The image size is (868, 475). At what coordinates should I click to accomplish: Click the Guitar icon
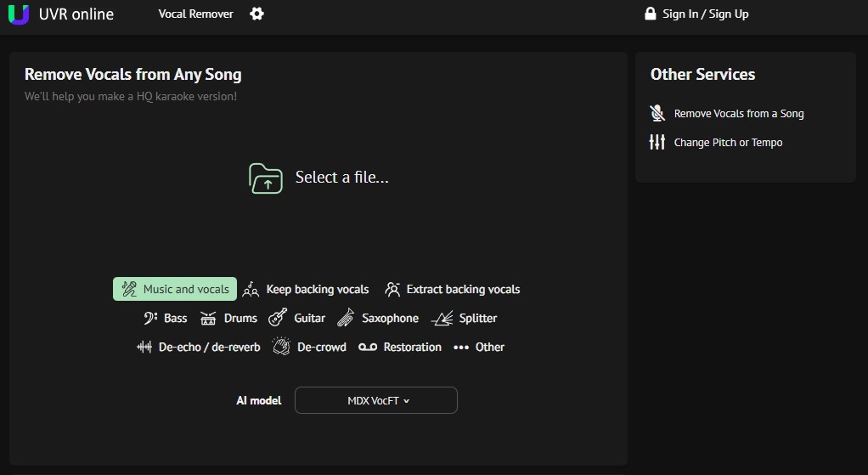click(x=278, y=319)
